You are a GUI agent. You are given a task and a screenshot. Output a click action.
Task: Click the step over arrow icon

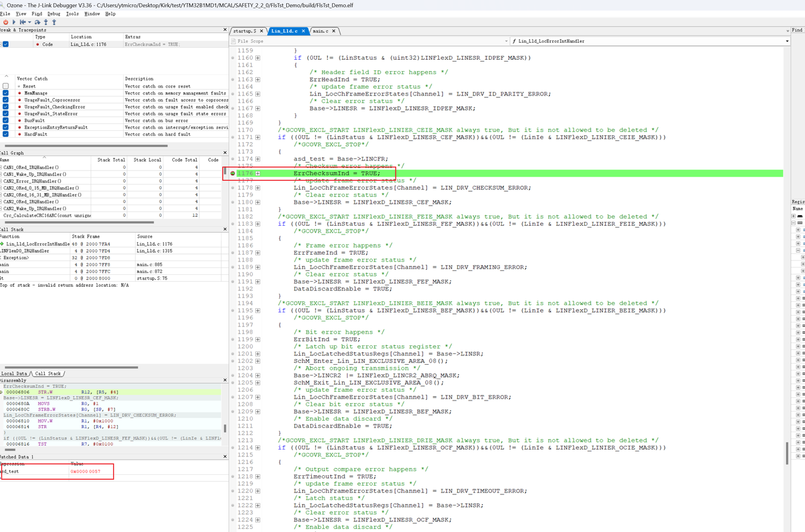[38, 22]
